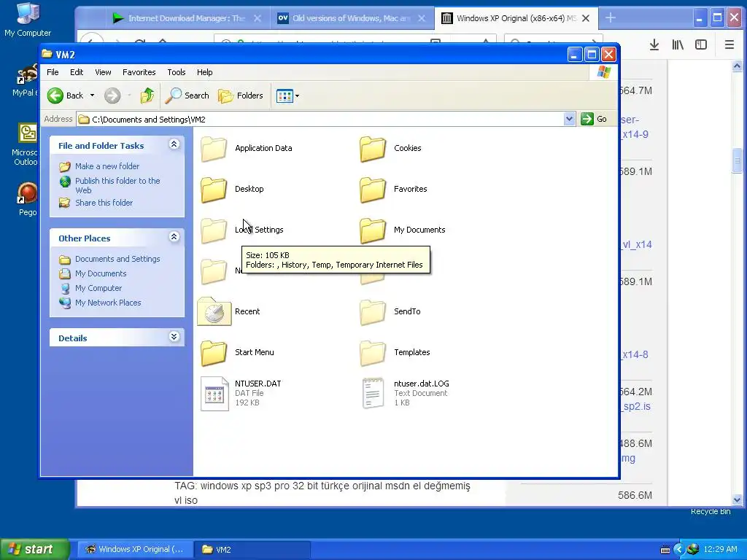This screenshot has height=560, width=747.
Task: Click the address bar path field
Action: (320, 119)
